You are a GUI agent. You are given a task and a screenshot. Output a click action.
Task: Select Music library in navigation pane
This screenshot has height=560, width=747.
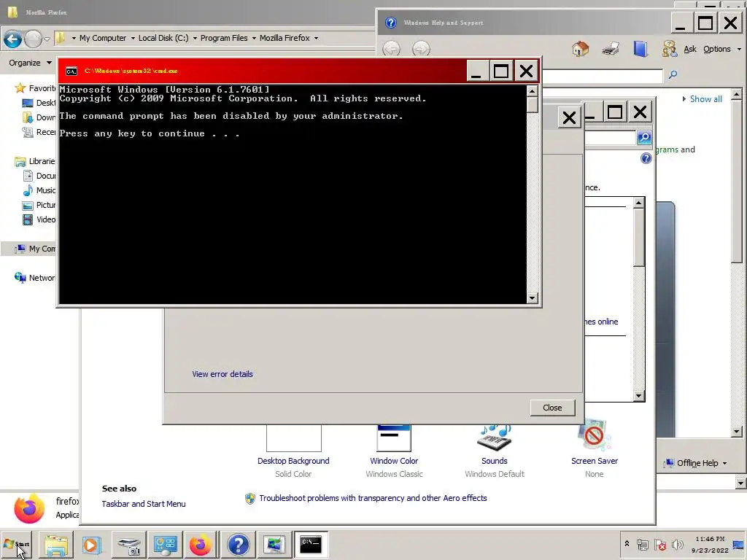click(39, 190)
